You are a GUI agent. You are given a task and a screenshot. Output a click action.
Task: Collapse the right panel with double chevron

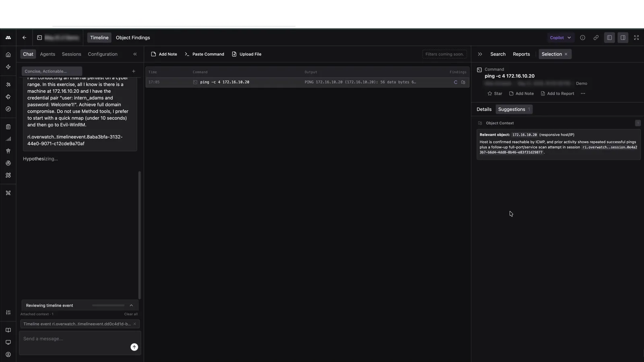pyautogui.click(x=480, y=54)
